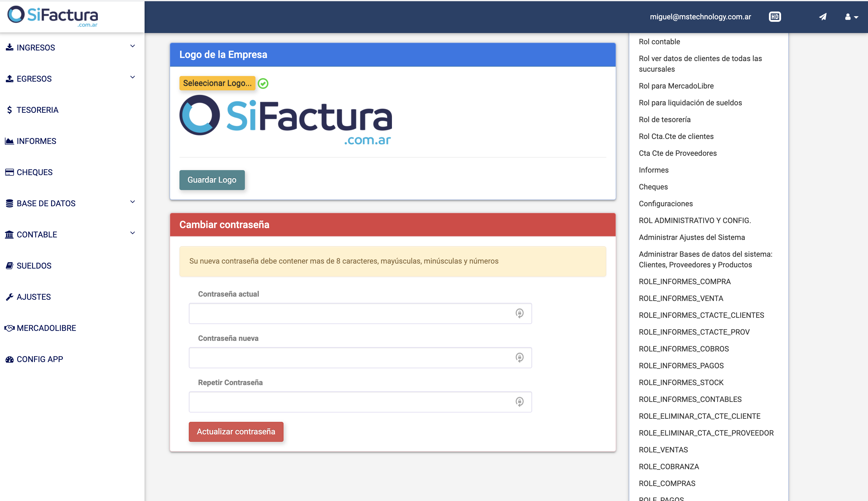Select ROL ADMINISTRATIVO Y CONFIG. entry

tap(694, 221)
